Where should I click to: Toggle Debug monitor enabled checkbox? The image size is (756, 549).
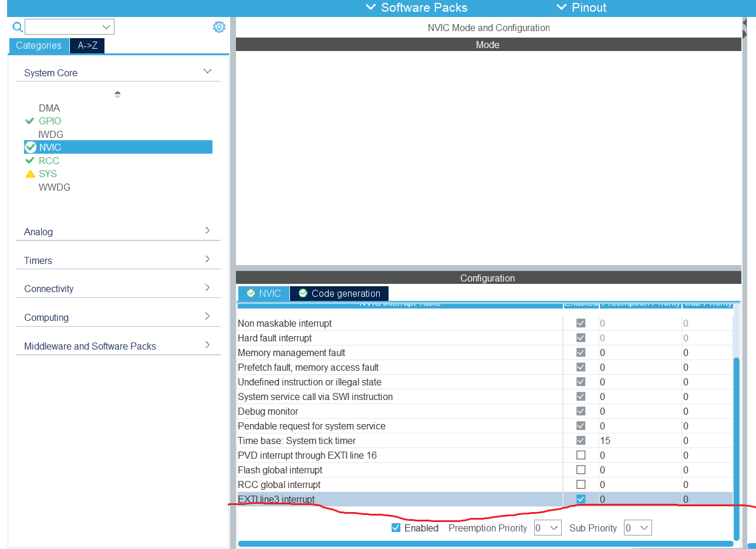point(581,411)
